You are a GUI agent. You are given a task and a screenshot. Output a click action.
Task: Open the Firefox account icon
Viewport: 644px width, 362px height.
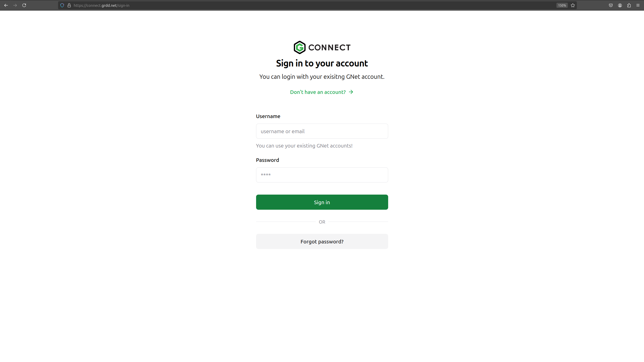click(620, 5)
